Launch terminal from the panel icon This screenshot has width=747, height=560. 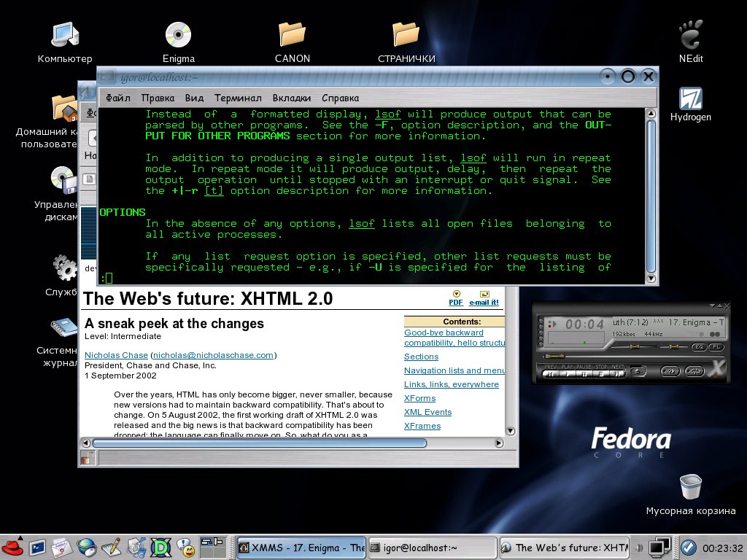36,547
